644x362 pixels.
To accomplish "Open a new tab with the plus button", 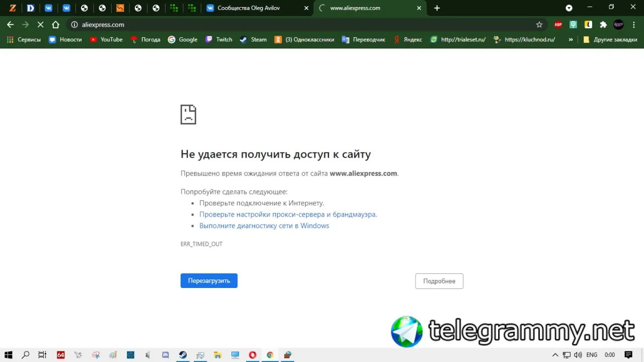I will pos(437,8).
